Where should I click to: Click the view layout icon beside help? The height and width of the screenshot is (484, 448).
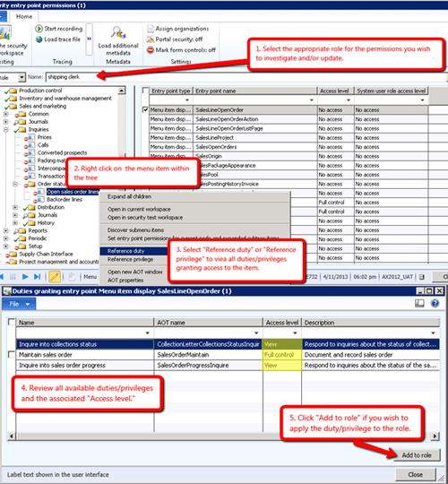click(419, 304)
